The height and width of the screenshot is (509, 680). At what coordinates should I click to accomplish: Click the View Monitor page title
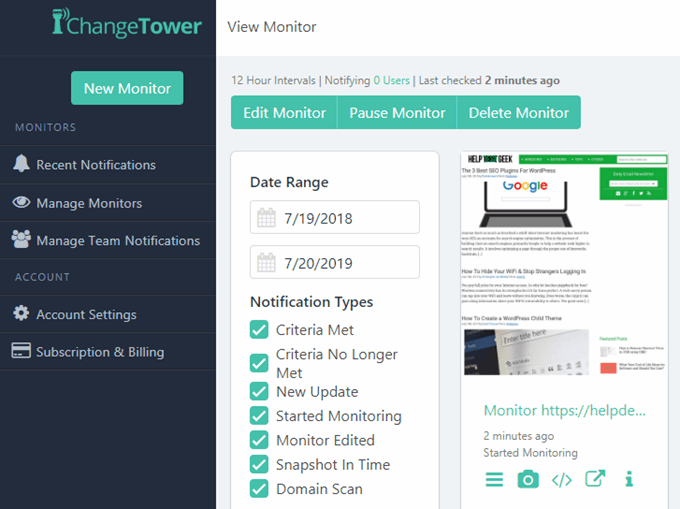pyautogui.click(x=272, y=27)
